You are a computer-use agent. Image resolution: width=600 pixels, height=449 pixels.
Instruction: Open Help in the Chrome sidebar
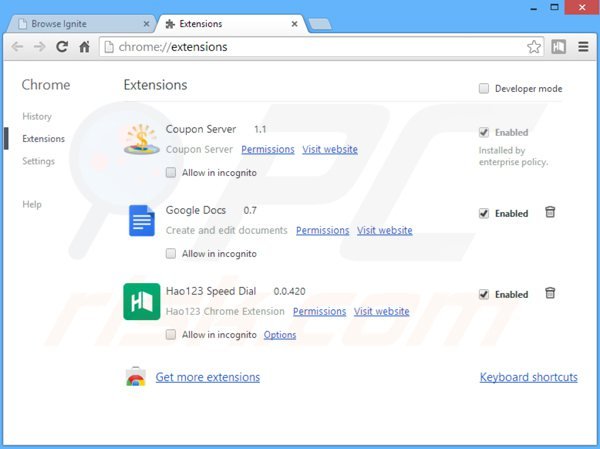click(x=32, y=204)
